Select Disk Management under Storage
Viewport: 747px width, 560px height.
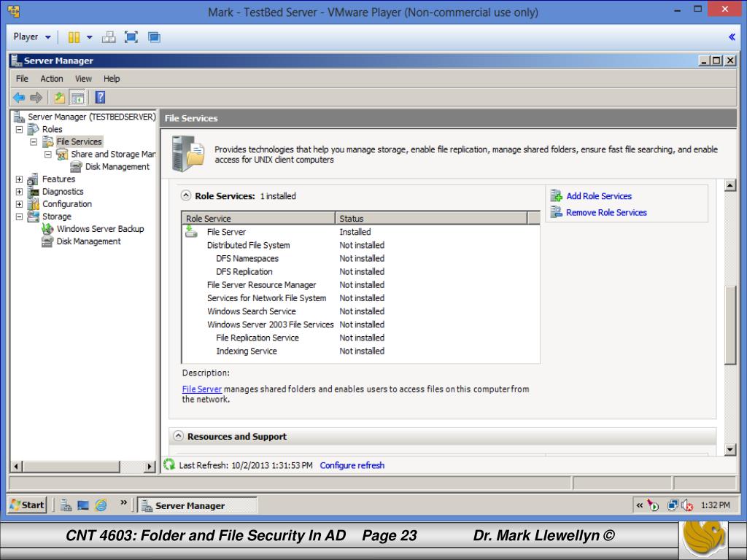coord(88,241)
